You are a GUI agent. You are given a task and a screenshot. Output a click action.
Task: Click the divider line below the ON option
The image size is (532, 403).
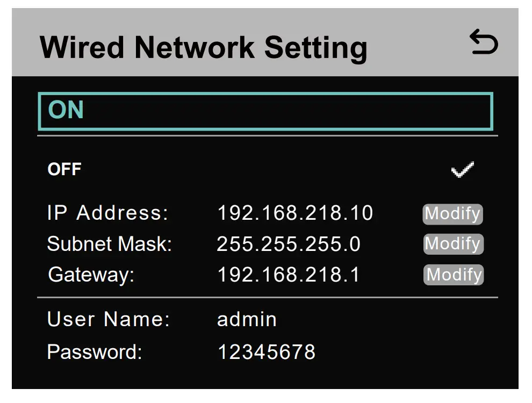coord(267,136)
